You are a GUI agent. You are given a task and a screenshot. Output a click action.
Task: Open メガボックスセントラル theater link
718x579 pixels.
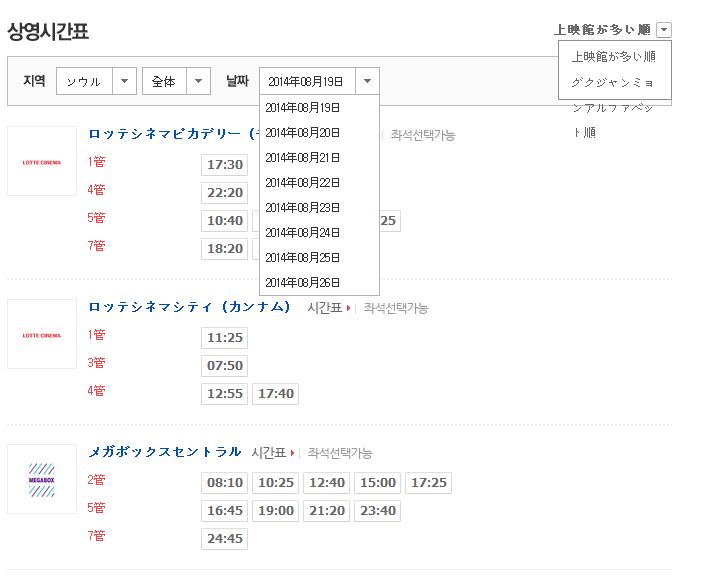165,452
